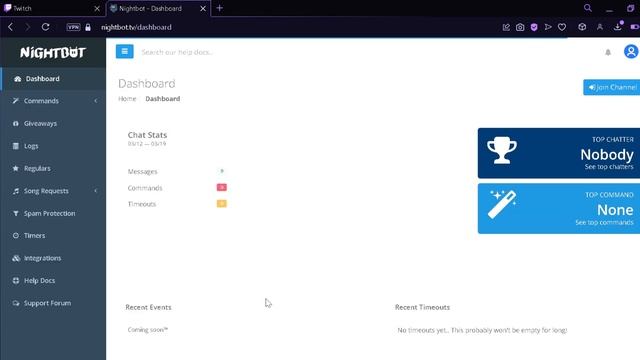The width and height of the screenshot is (640, 360).
Task: Click the send-to-flow arrow icon
Action: click(548, 27)
